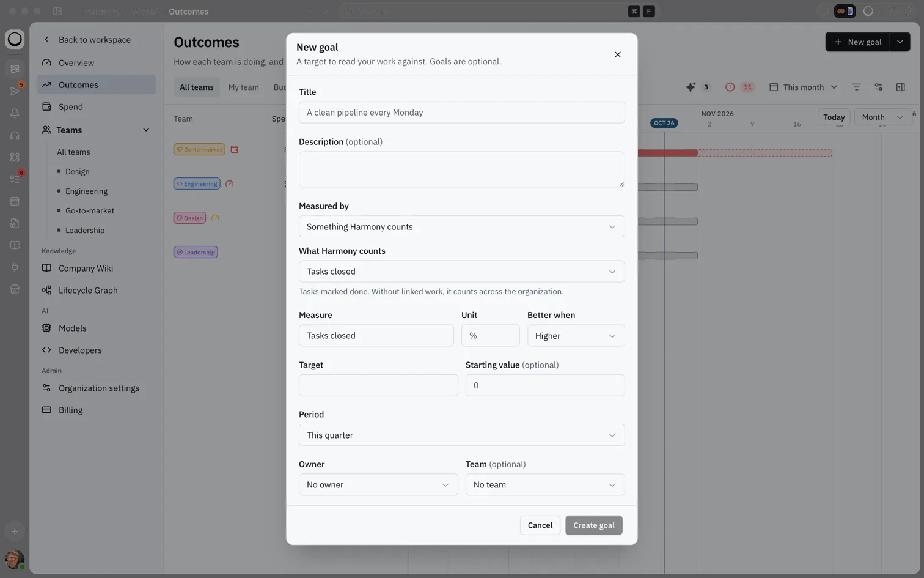
Task: Select Design under Teams
Action: click(78, 171)
